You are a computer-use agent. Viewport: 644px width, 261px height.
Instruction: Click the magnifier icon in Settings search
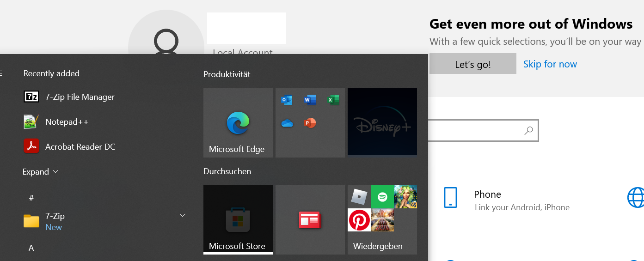click(x=529, y=131)
